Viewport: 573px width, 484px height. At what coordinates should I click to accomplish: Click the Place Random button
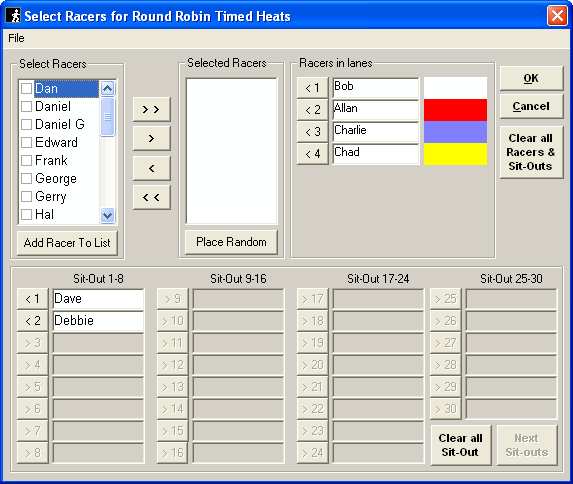pyautogui.click(x=231, y=242)
